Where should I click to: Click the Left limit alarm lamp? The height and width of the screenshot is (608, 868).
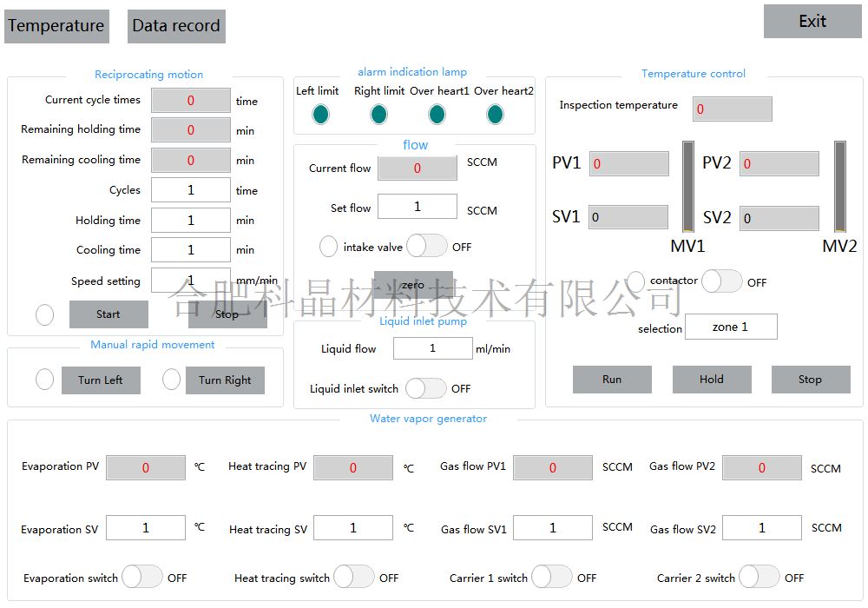click(x=320, y=114)
